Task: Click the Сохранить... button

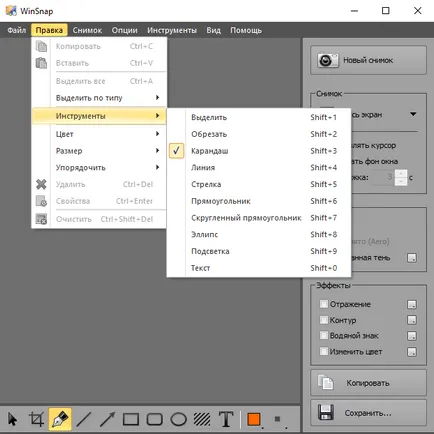Action: point(368,413)
